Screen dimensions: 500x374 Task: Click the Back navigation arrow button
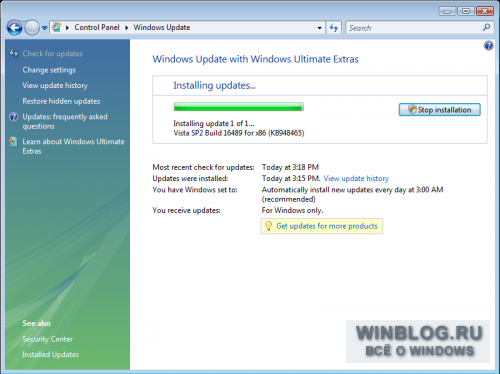[x=15, y=28]
